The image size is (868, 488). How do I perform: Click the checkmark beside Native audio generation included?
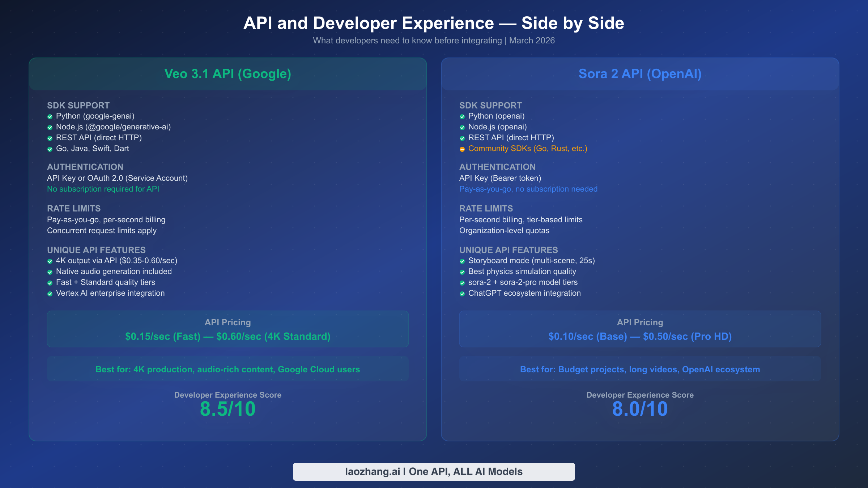pyautogui.click(x=50, y=271)
